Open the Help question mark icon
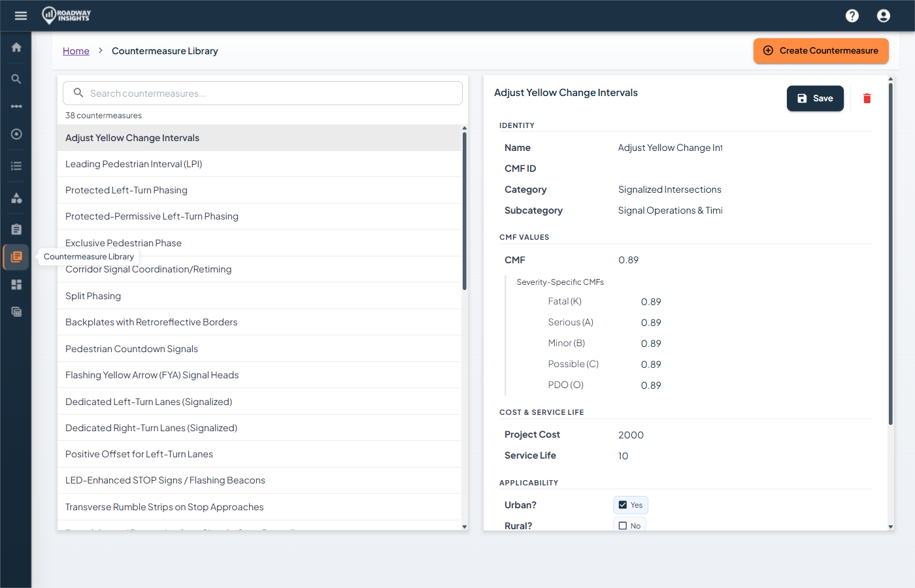Viewport: 915px width, 588px height. pyautogui.click(x=852, y=15)
